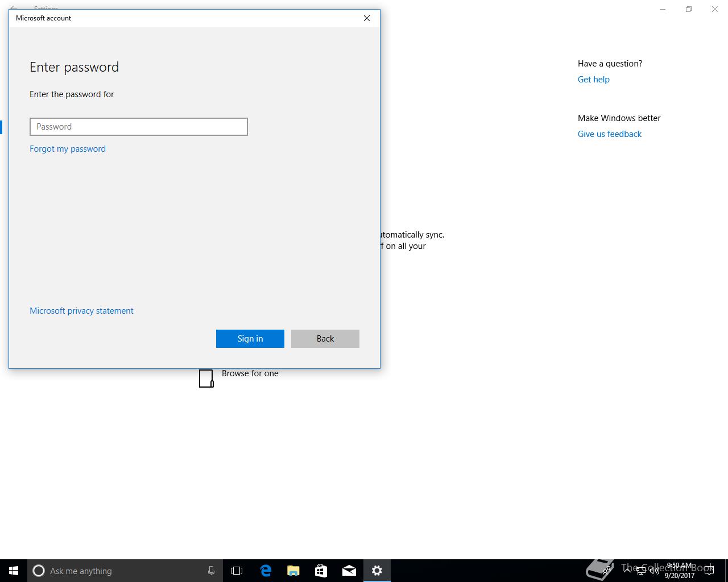Click the Cortana microphone icon
This screenshot has width=728, height=582.
click(211, 571)
